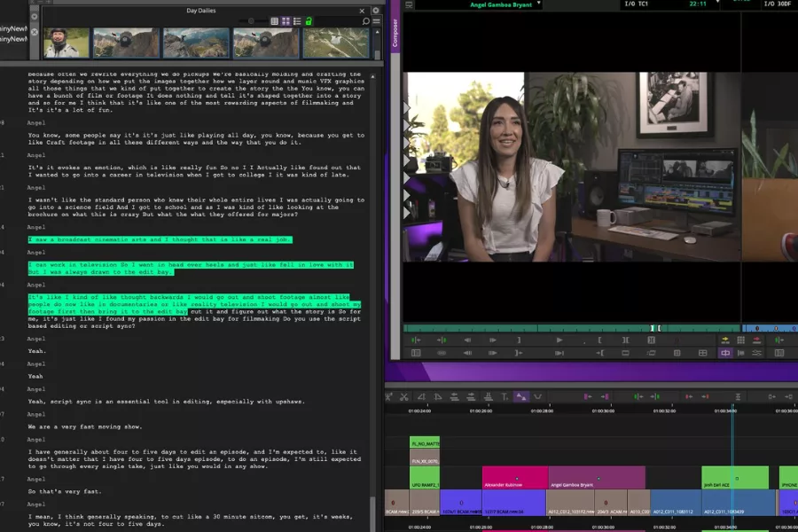Click transcript line "So that's very fast."

65,491
